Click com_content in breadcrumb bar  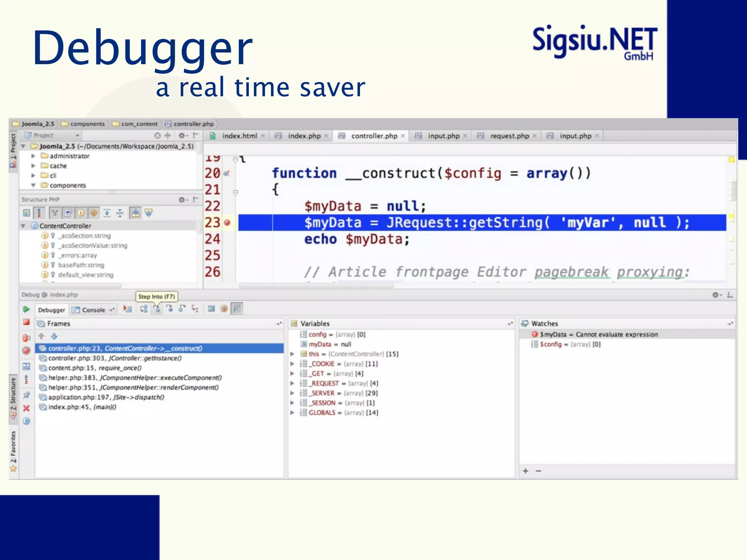[135, 124]
